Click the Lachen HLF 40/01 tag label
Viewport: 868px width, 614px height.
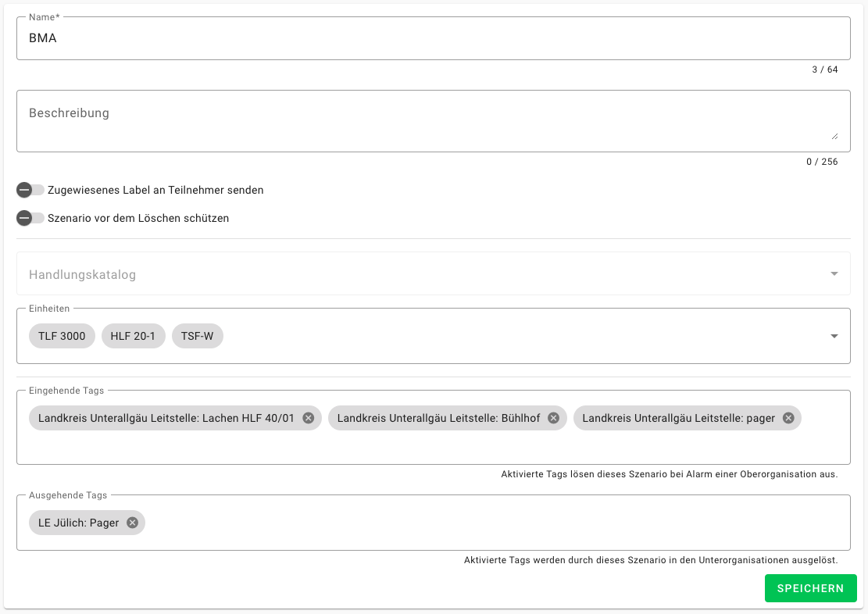pyautogui.click(x=166, y=418)
